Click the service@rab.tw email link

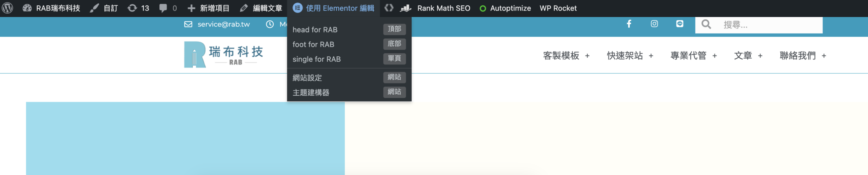[223, 24]
